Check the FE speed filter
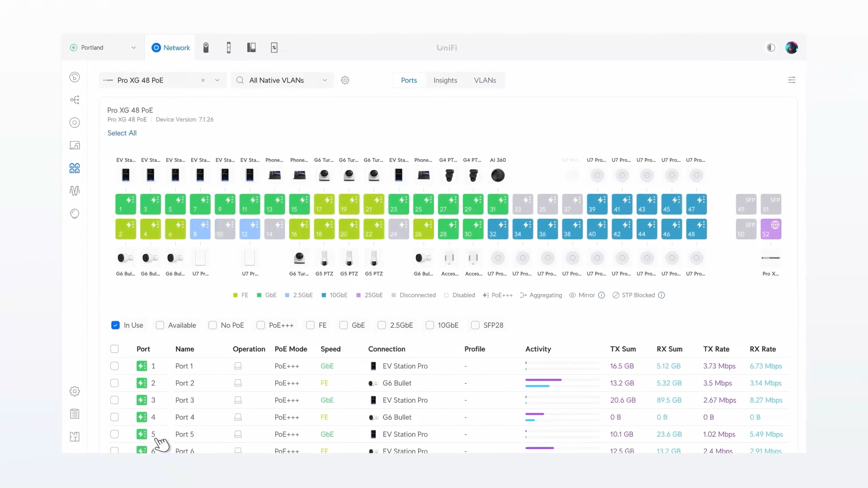 pos(310,325)
